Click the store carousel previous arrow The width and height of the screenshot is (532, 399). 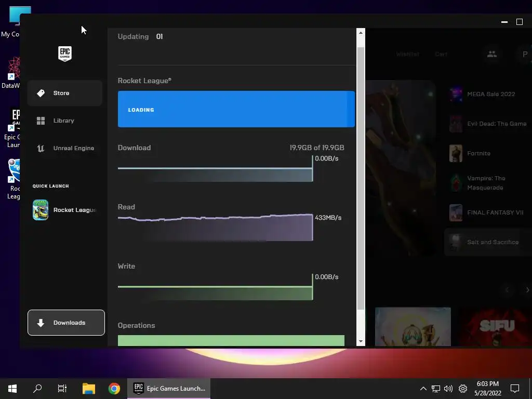point(507,290)
